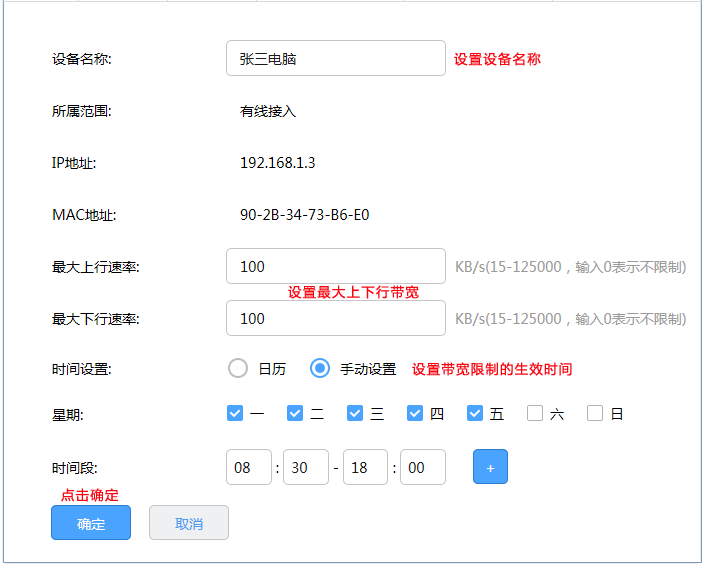Click the 时间设置: label
This screenshot has height=565, width=704.
82,369
